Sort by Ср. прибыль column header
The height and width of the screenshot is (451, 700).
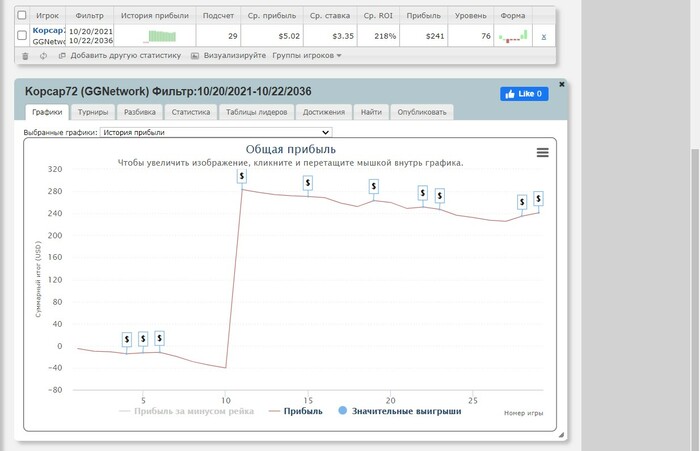[271, 15]
